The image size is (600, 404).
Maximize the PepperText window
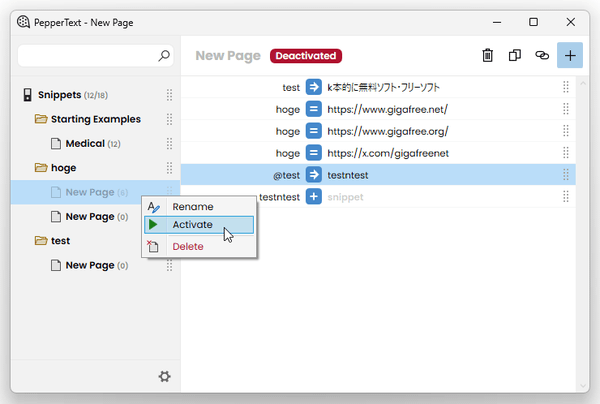pos(533,22)
